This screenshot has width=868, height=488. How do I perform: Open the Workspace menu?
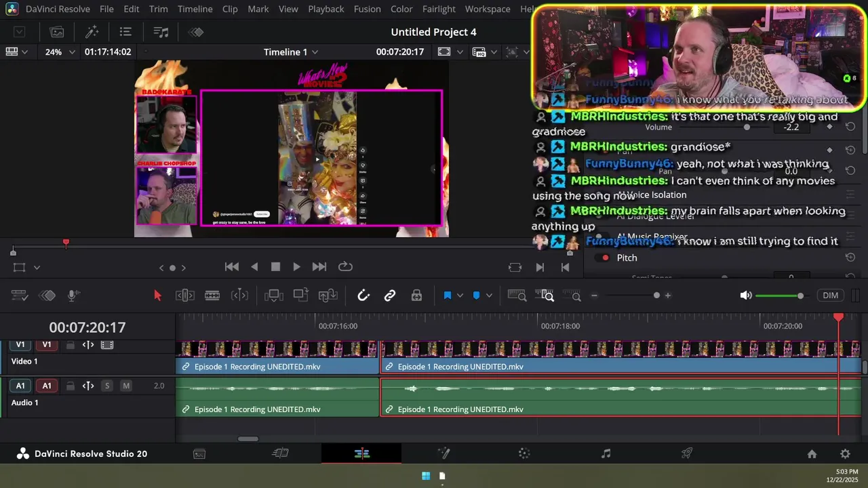488,9
